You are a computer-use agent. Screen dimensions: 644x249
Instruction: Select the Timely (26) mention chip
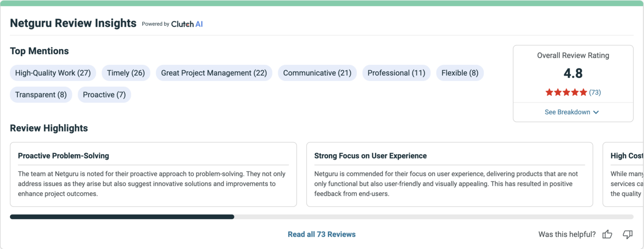click(126, 73)
